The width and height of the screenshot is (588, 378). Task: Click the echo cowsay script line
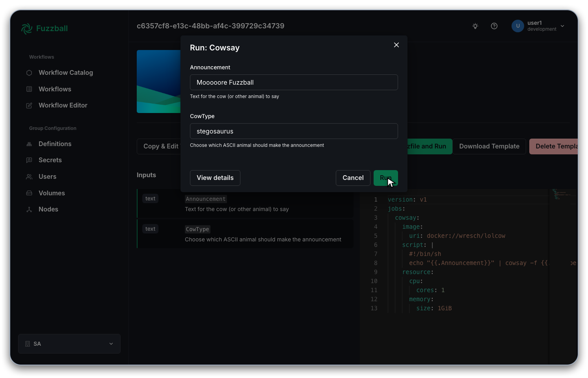[478, 263]
